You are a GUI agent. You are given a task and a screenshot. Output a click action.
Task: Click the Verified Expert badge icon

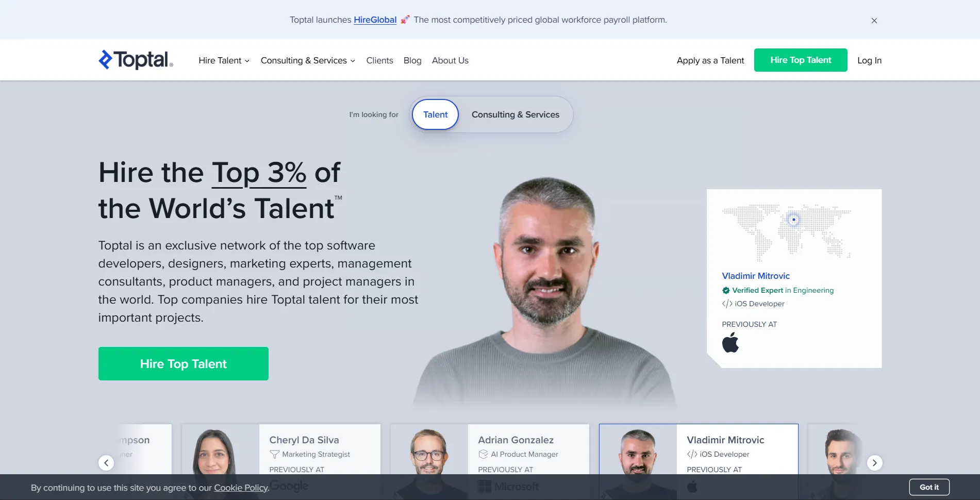tap(726, 290)
